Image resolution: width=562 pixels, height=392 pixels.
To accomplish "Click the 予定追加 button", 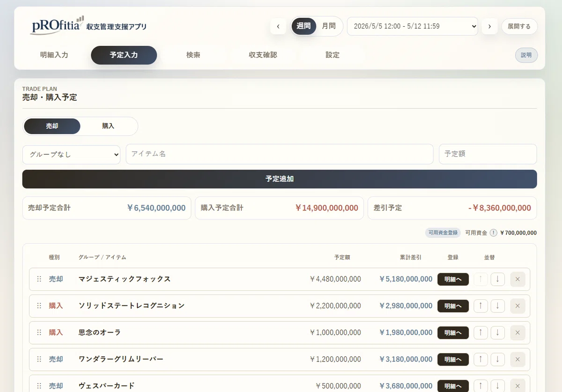I will coord(280,179).
